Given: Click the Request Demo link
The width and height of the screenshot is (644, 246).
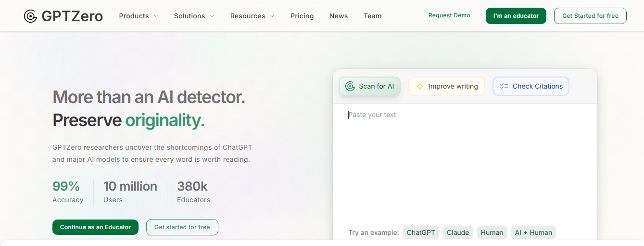Looking at the screenshot, I should [x=449, y=15].
